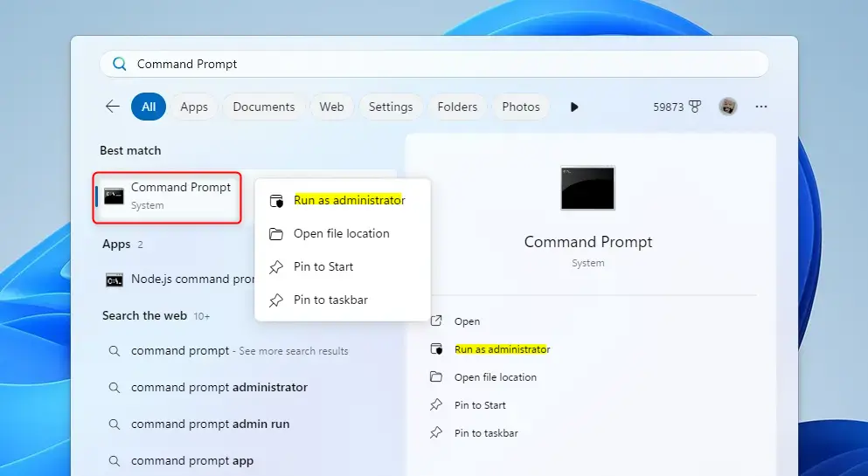Click the Search the web heading
This screenshot has height=476, width=868.
(x=144, y=315)
